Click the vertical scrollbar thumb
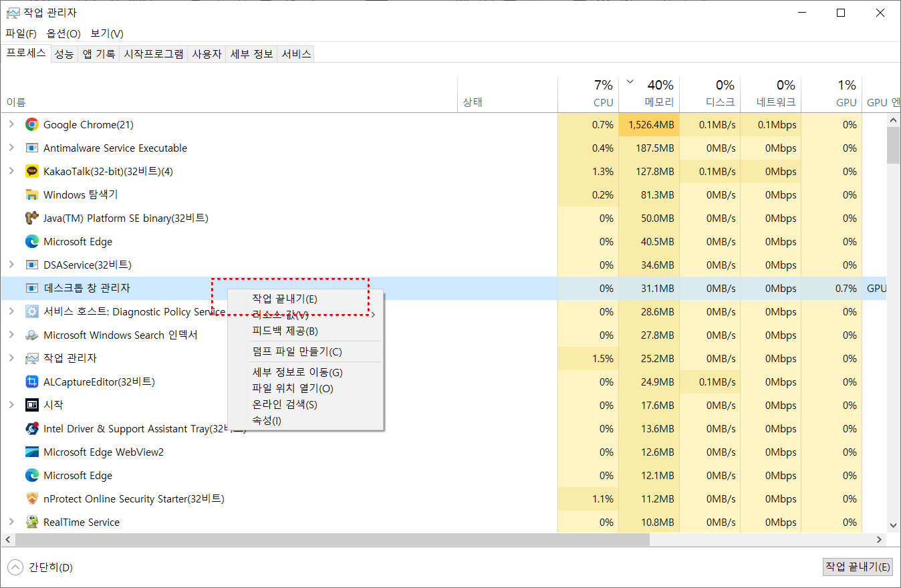 tap(893, 145)
